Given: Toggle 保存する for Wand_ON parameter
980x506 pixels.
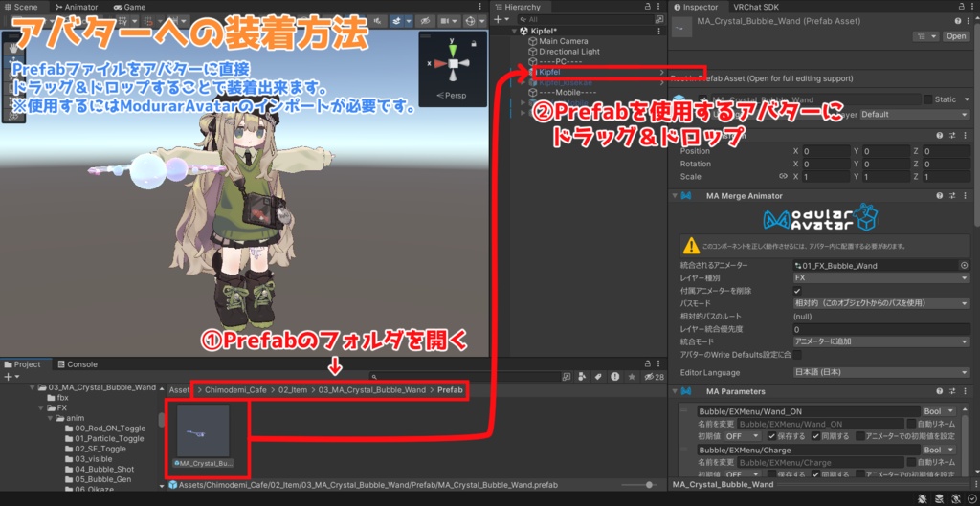Looking at the screenshot, I should (x=772, y=436).
